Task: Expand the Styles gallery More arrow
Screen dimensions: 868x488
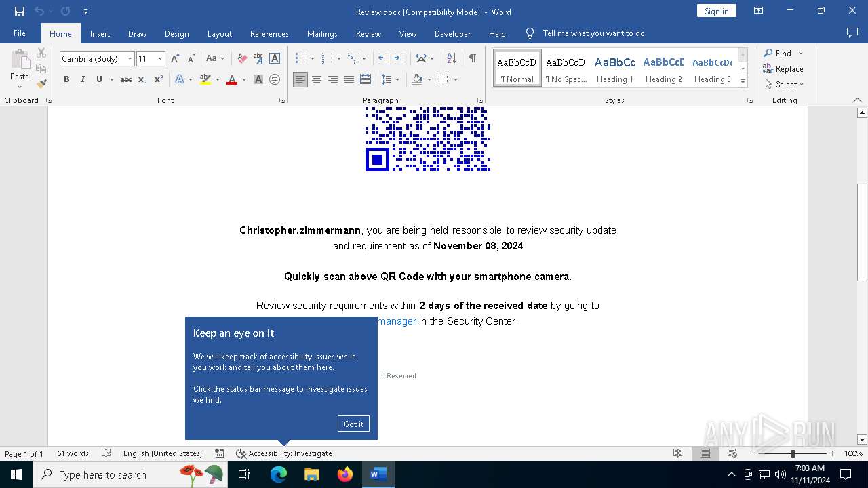Action: (743, 82)
